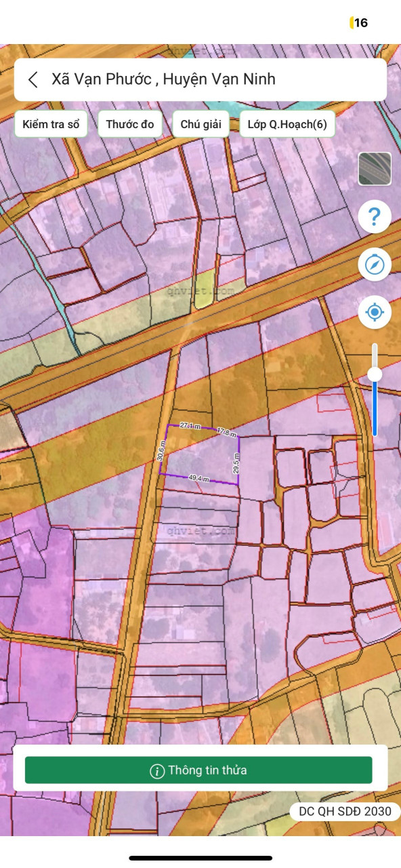The height and width of the screenshot is (868, 401).
Task: Tap the battery indicator showing 16
Action: pyautogui.click(x=359, y=23)
